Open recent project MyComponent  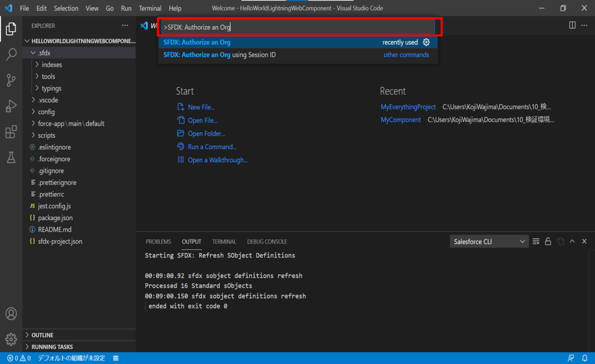tap(401, 120)
